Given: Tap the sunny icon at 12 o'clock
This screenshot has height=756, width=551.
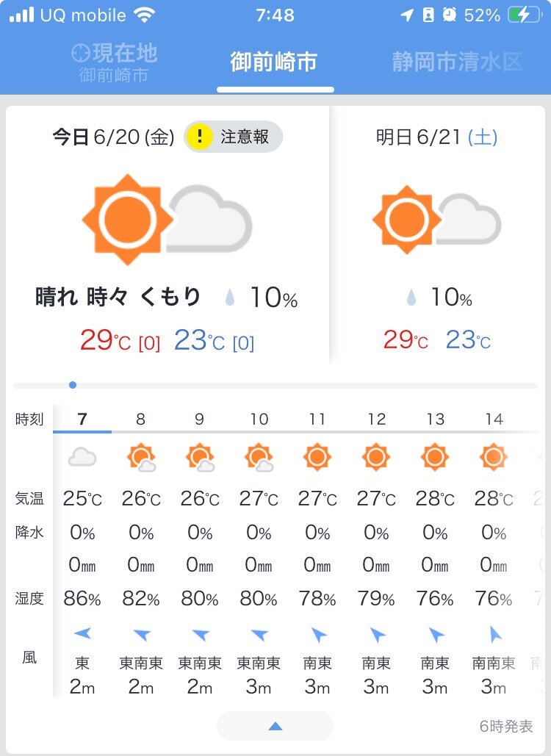Looking at the screenshot, I should 376,456.
